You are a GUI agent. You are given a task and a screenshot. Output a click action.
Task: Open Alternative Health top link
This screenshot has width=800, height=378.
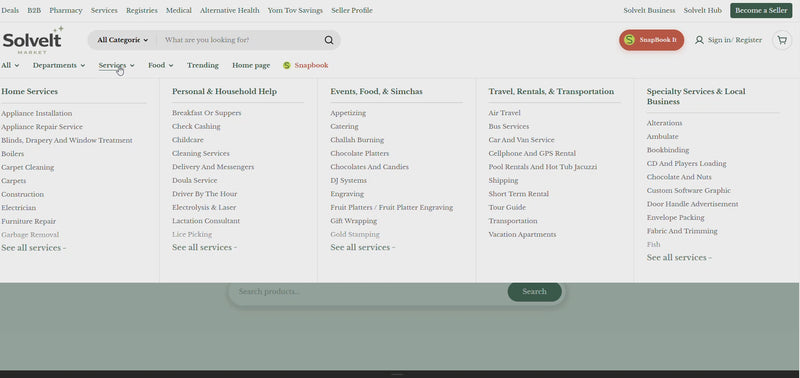coord(230,10)
